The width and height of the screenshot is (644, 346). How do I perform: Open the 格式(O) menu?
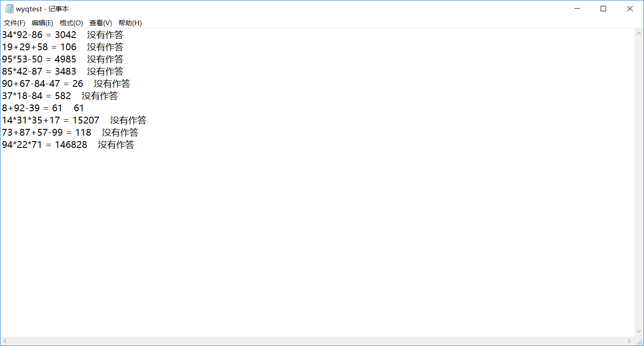coord(71,23)
